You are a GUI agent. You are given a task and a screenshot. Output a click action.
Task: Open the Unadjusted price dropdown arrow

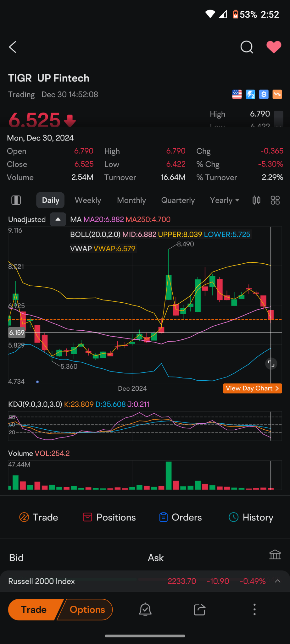(58, 219)
